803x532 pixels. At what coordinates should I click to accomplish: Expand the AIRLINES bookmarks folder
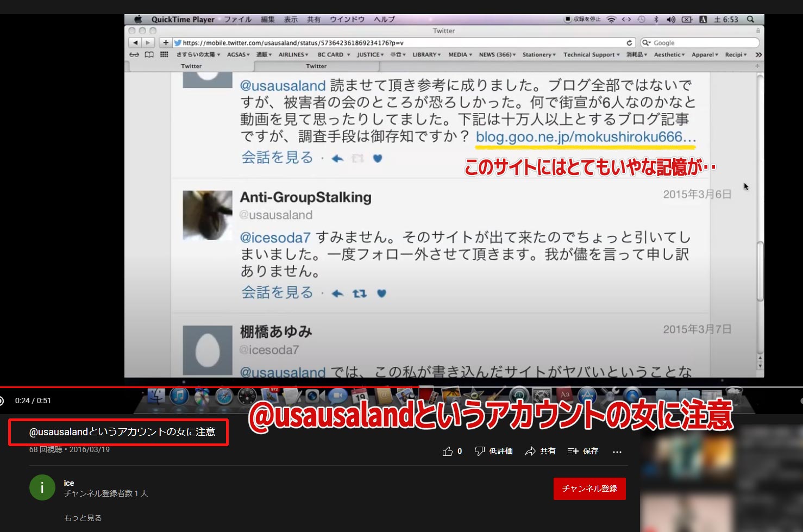293,54
